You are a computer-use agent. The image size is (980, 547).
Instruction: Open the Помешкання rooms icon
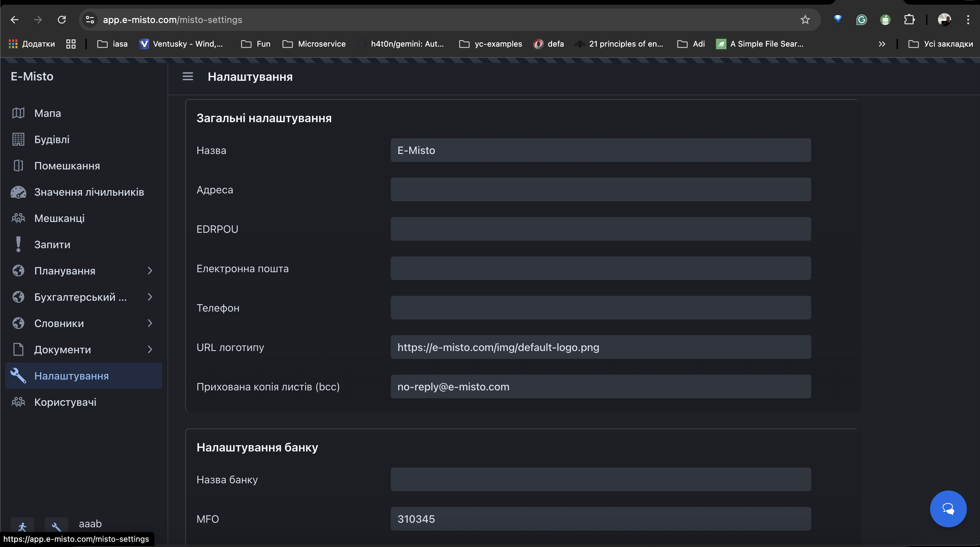point(19,165)
